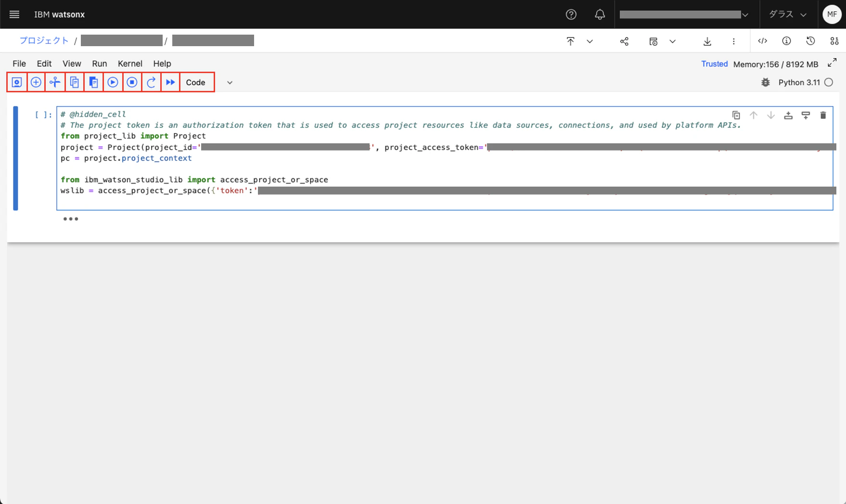Open the View menu
This screenshot has height=504, width=846.
click(x=72, y=63)
